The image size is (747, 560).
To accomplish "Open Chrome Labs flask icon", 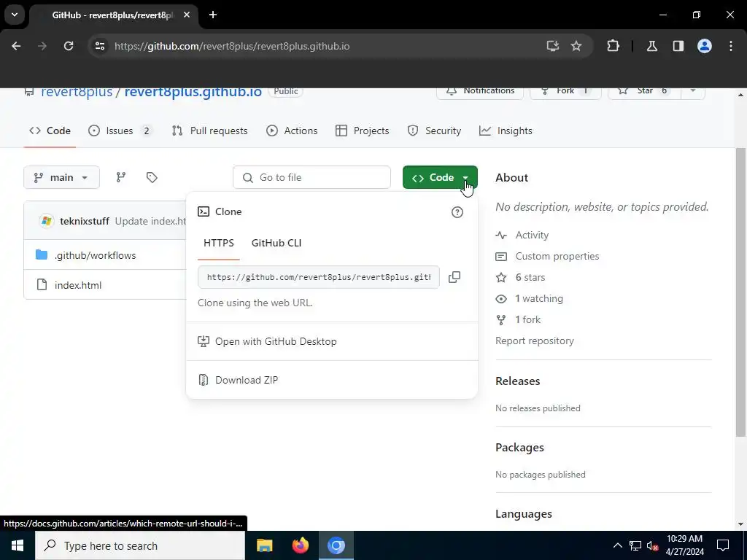I will point(651,46).
